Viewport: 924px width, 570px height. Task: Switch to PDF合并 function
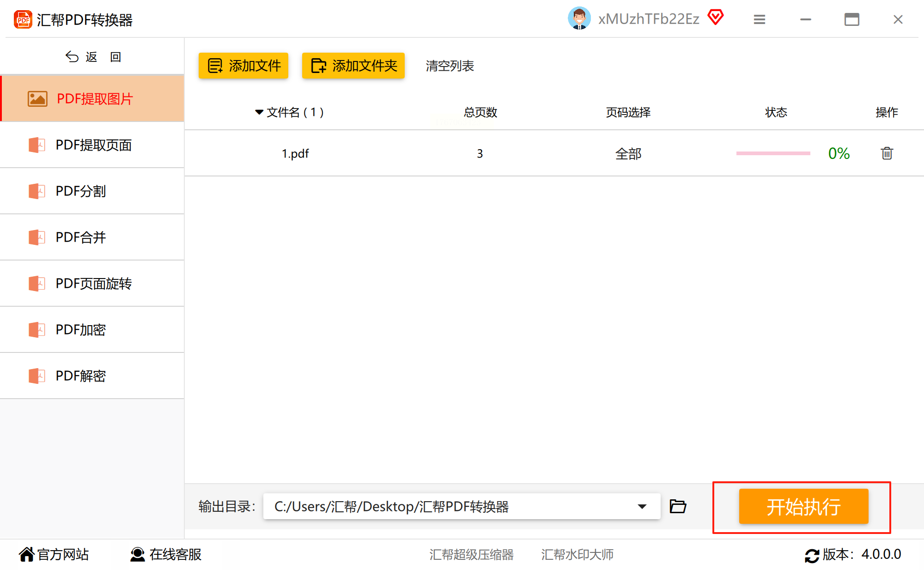[x=80, y=237]
